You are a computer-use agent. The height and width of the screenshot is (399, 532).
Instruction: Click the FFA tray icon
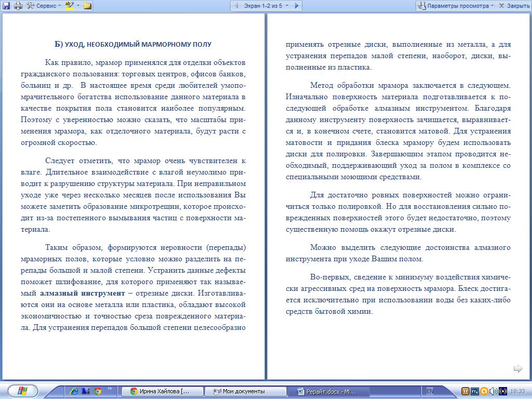(475, 391)
